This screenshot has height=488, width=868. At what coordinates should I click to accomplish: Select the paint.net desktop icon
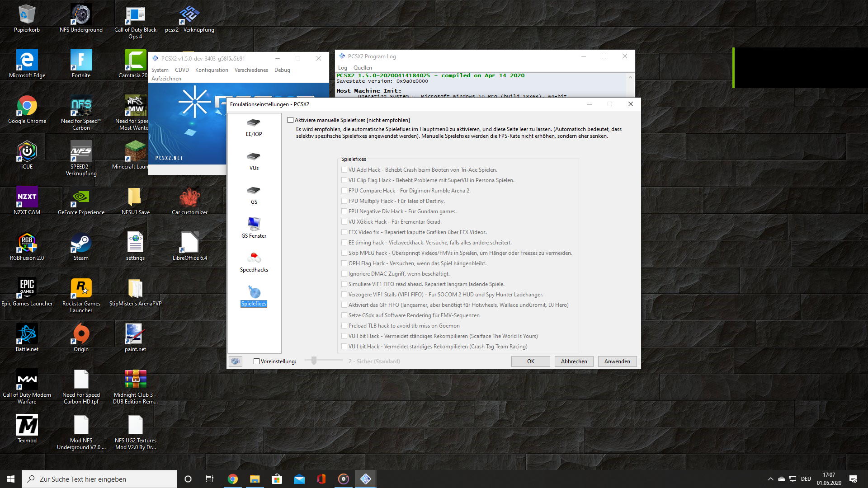tap(135, 338)
